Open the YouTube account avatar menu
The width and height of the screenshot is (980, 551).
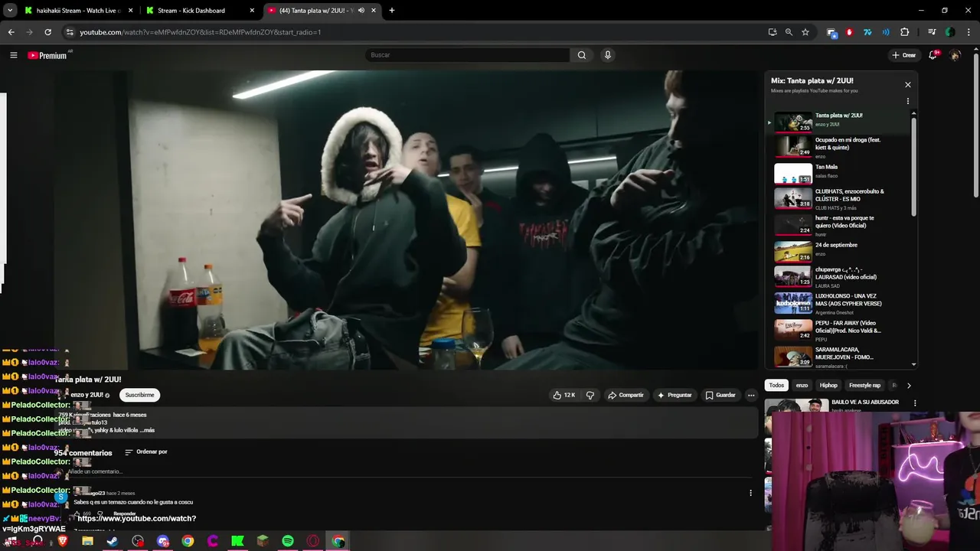point(955,55)
